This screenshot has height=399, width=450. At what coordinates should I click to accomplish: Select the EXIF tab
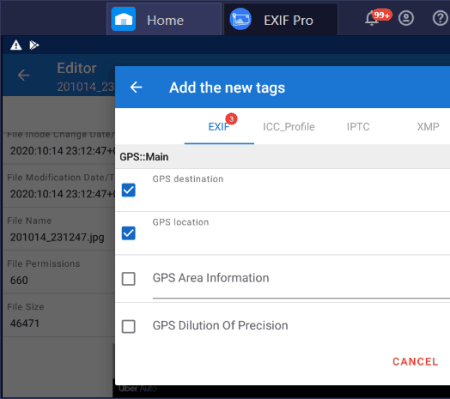tap(219, 127)
